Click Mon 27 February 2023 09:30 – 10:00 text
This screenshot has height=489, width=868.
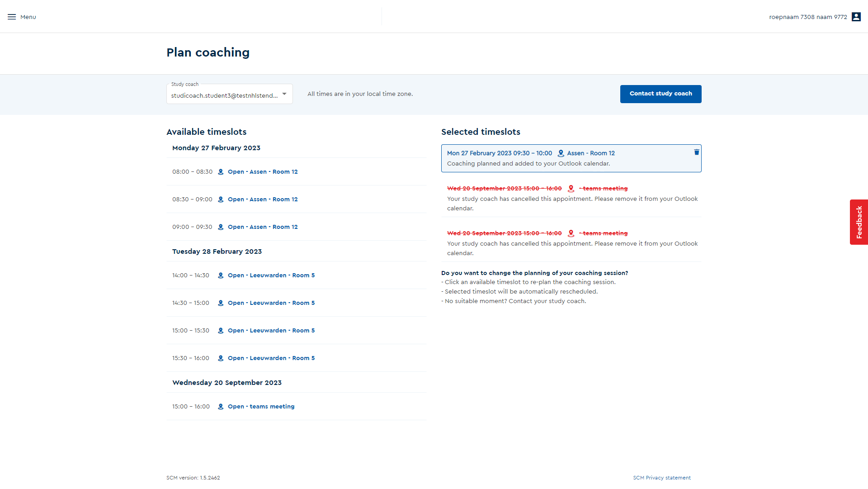tap(500, 153)
